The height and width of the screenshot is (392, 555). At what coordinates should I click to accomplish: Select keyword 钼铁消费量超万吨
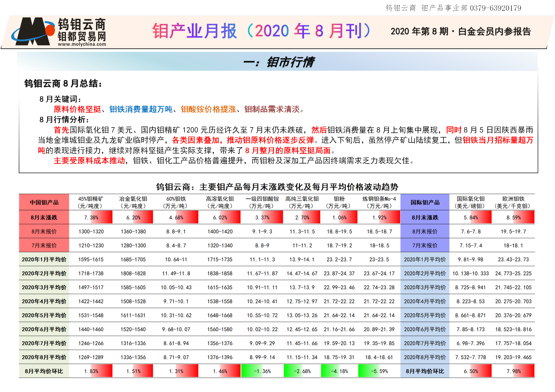[141, 109]
